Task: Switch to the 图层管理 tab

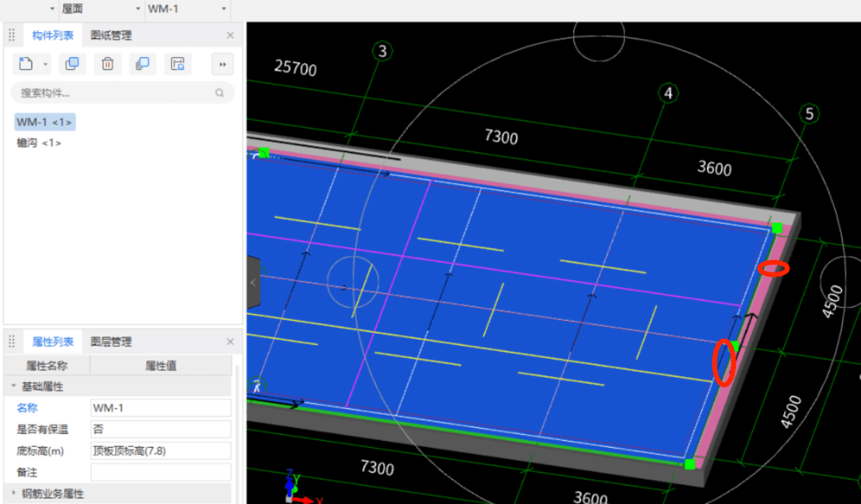Action: pyautogui.click(x=111, y=341)
